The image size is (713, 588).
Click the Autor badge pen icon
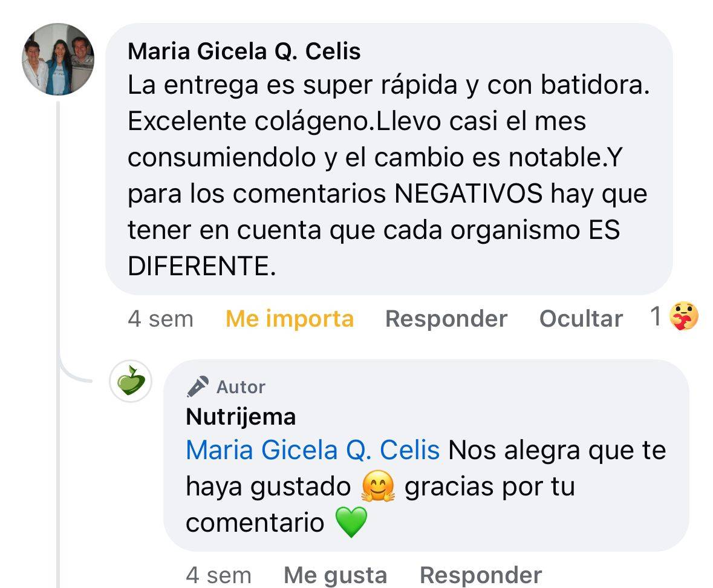[197, 387]
